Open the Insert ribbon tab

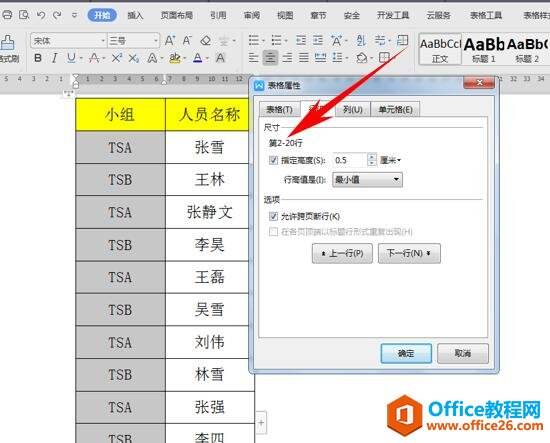tap(135, 15)
